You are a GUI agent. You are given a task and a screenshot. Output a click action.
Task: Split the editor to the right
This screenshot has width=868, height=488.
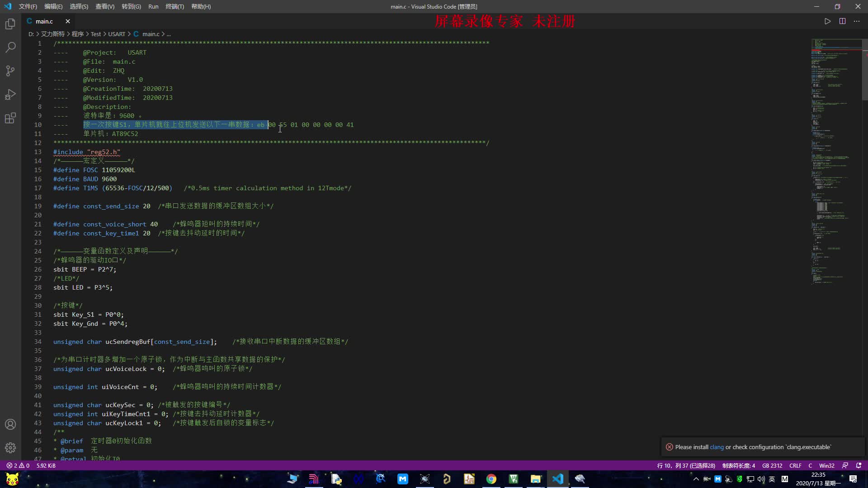842,21
